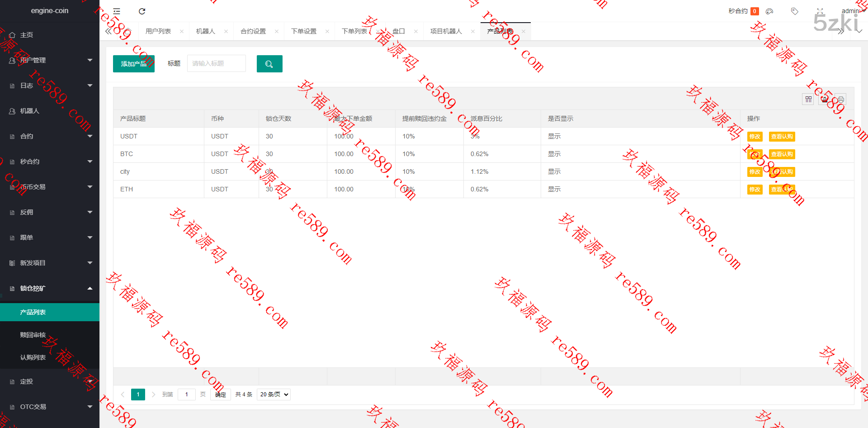
Task: Collapse the sidebar with the menu-fold icon
Action: point(117,11)
